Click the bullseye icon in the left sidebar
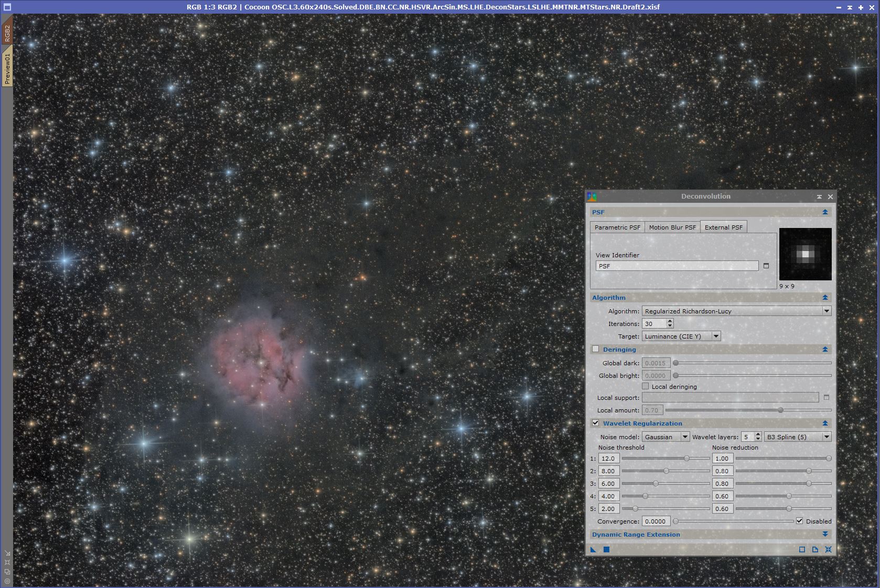This screenshot has width=880, height=588. (7, 581)
